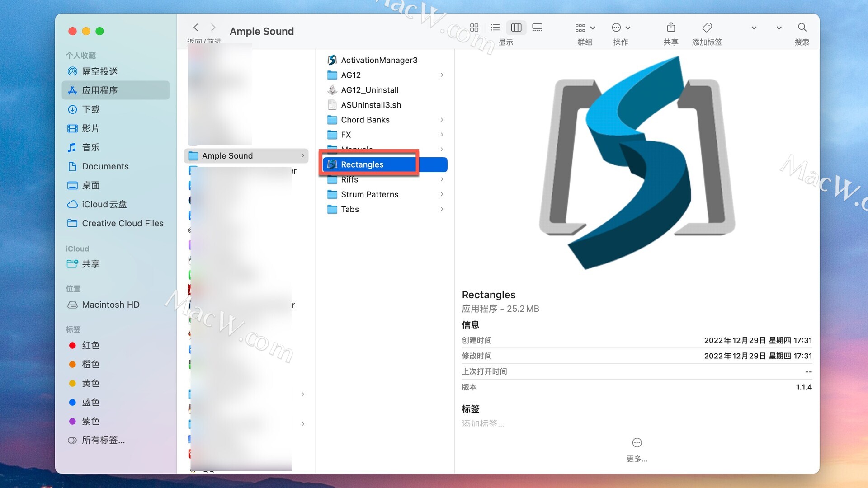Select the red 红色 tag

pyautogui.click(x=115, y=345)
